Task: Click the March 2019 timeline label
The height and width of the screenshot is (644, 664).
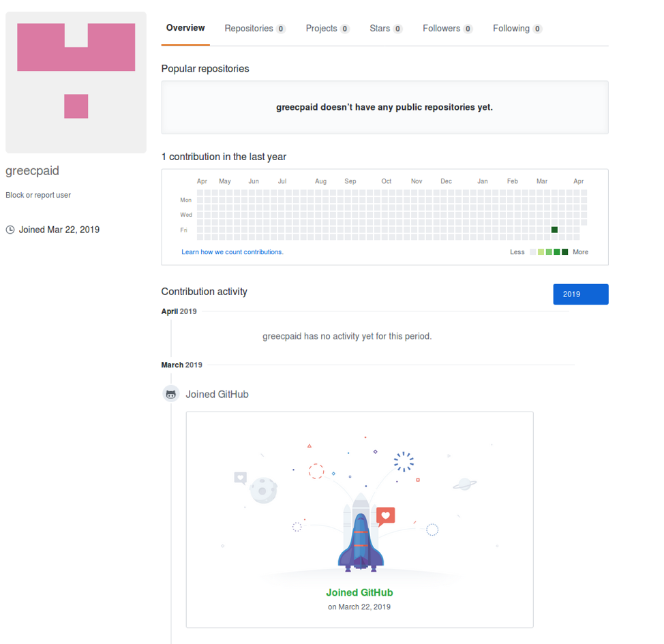Action: click(181, 365)
